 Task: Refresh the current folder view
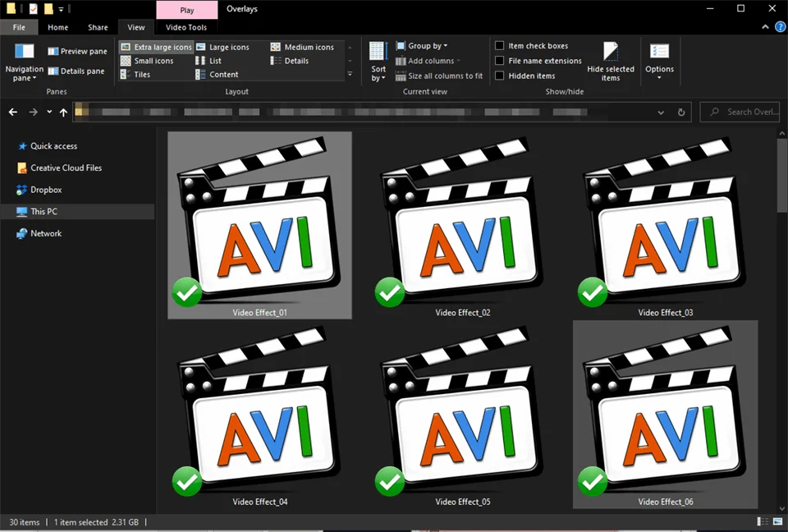(681, 112)
